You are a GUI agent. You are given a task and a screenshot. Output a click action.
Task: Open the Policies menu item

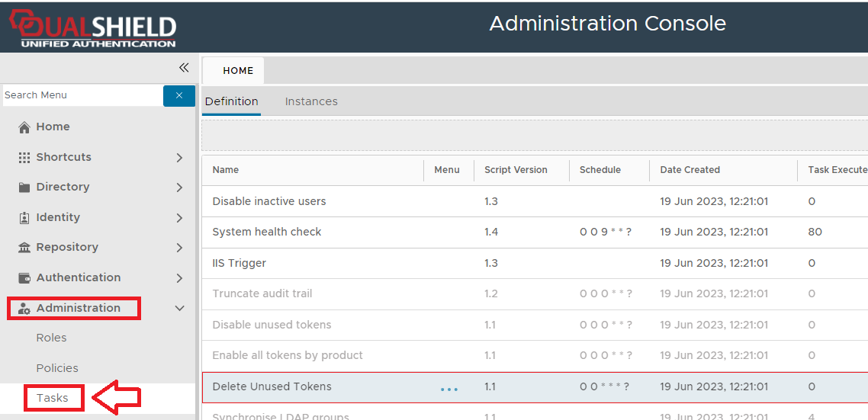coord(57,368)
